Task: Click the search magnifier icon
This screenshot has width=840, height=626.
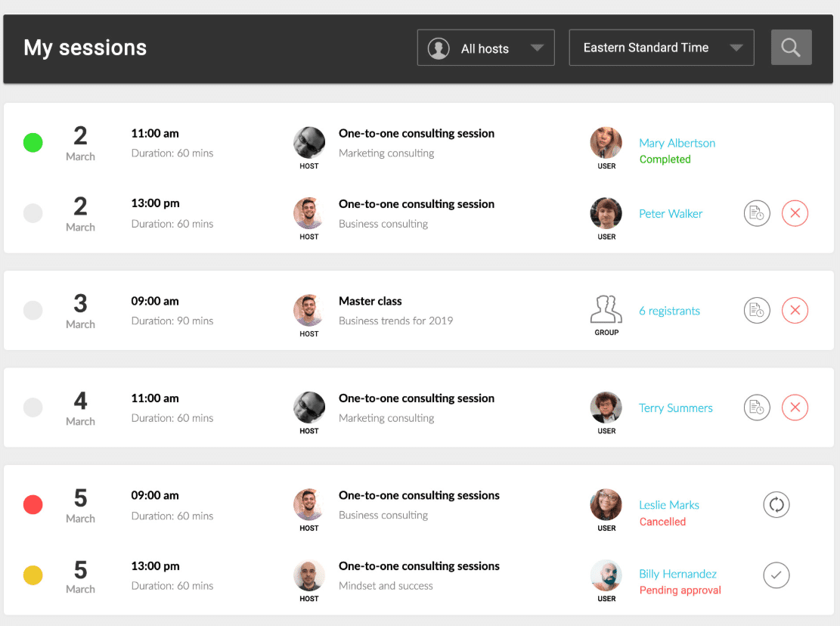Action: [791, 48]
